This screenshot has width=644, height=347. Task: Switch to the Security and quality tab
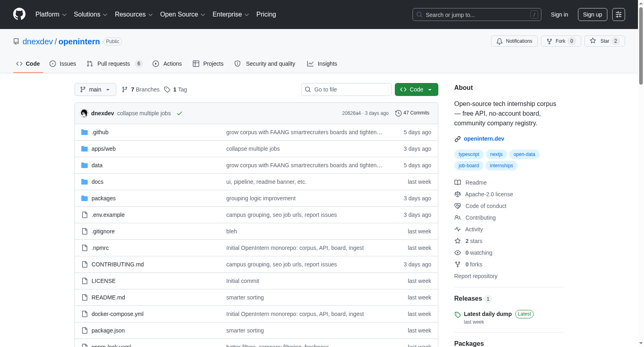click(x=265, y=64)
